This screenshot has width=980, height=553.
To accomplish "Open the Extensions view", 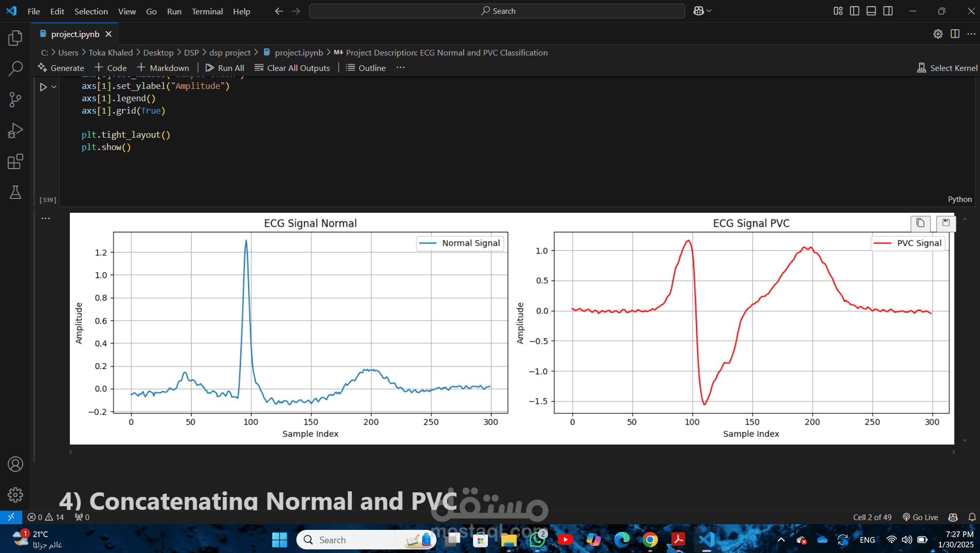I will pyautogui.click(x=15, y=162).
